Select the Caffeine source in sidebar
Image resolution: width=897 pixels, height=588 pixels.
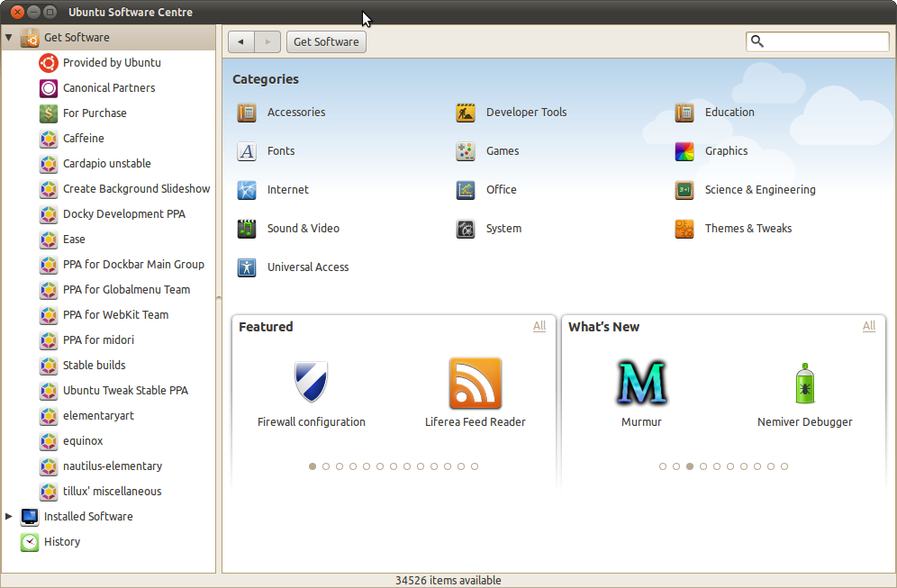(x=109, y=139)
